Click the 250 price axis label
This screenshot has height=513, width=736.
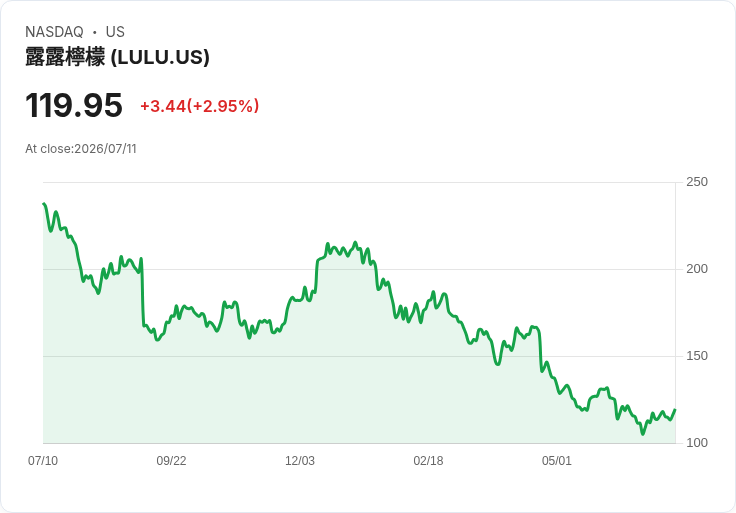click(x=697, y=182)
